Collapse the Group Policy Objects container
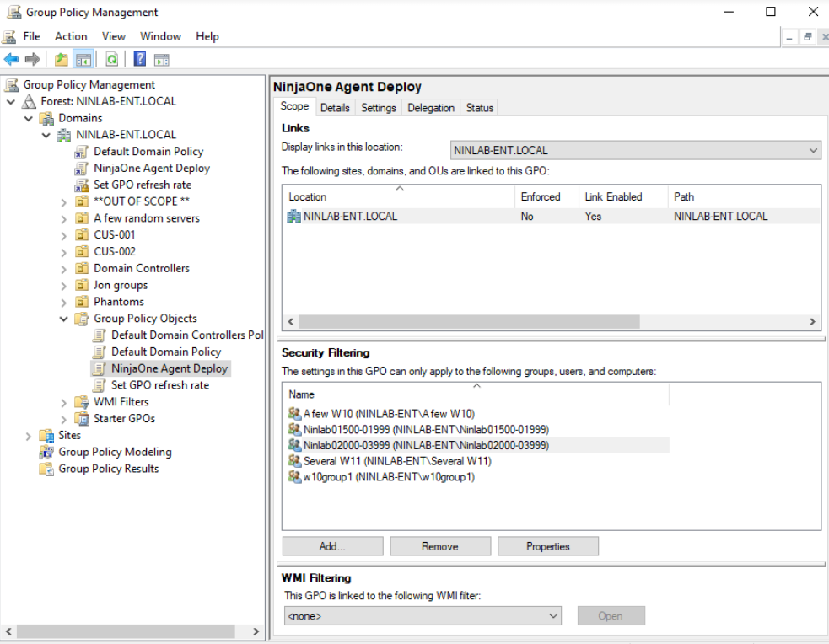This screenshot has height=644, width=829. point(64,319)
